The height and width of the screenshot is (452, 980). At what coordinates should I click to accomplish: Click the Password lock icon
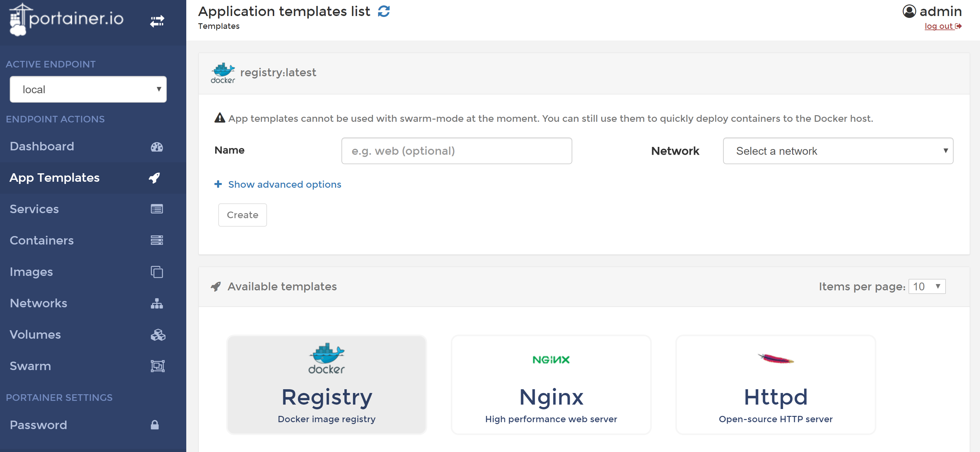(155, 425)
